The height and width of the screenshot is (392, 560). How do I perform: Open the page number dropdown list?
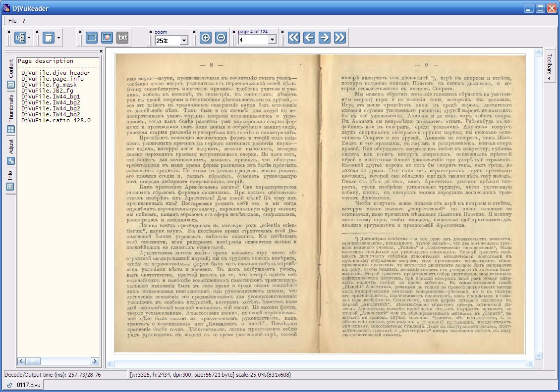(272, 40)
